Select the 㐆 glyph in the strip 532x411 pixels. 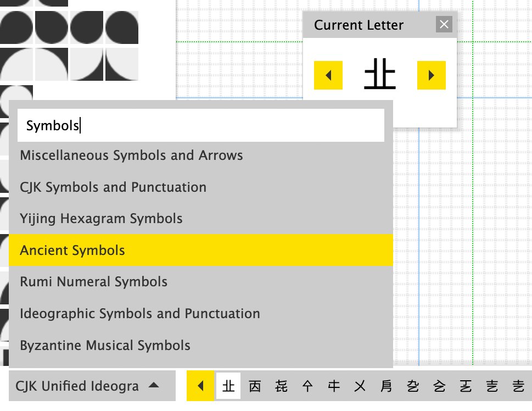[387, 386]
